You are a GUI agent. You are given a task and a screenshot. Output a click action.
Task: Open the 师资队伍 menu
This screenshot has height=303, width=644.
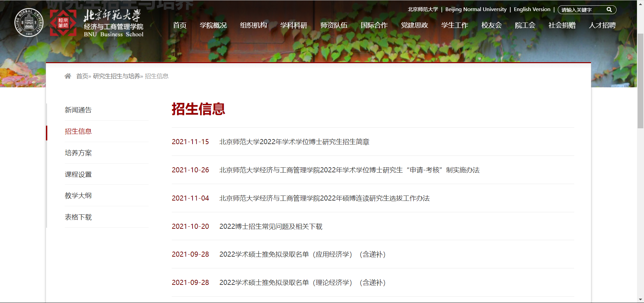point(334,25)
